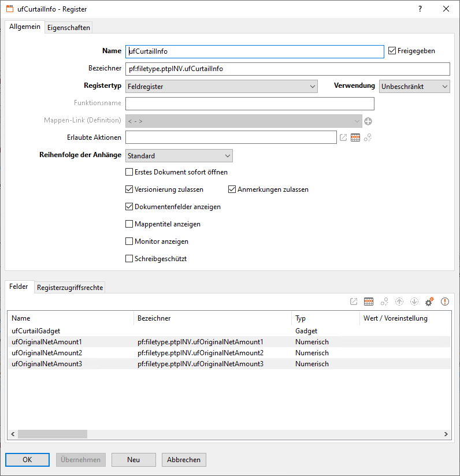Click the open/edit icon next to Erlaubte Aktionen
The width and height of the screenshot is (460, 476).
343,137
